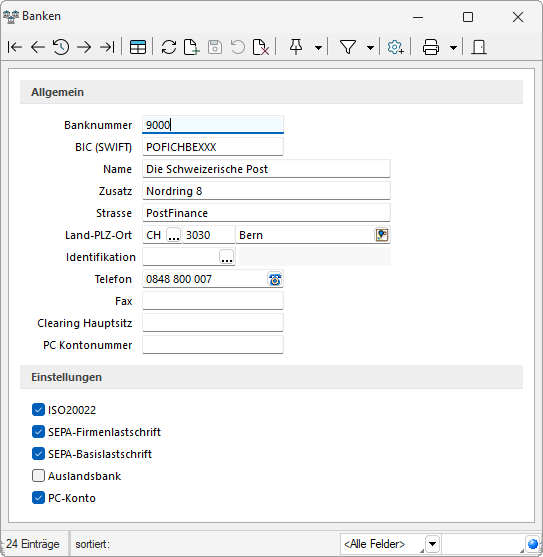Click the Name input field
The image size is (543, 557).
coord(266,169)
